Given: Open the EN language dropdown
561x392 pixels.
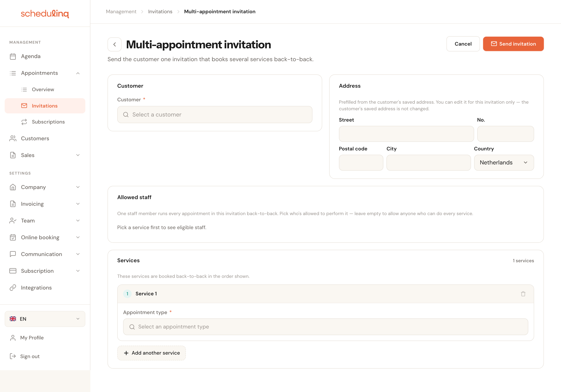Looking at the screenshot, I should click(45, 319).
